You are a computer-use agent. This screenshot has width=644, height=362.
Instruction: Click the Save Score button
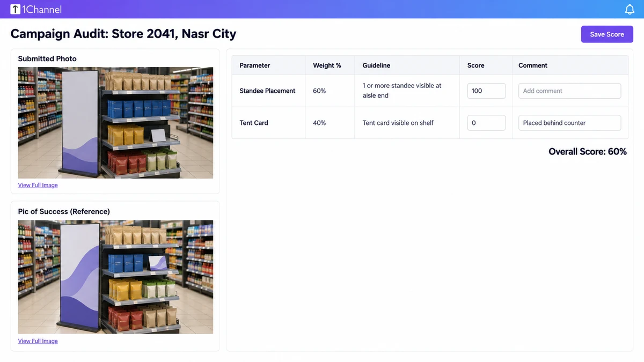[607, 34]
